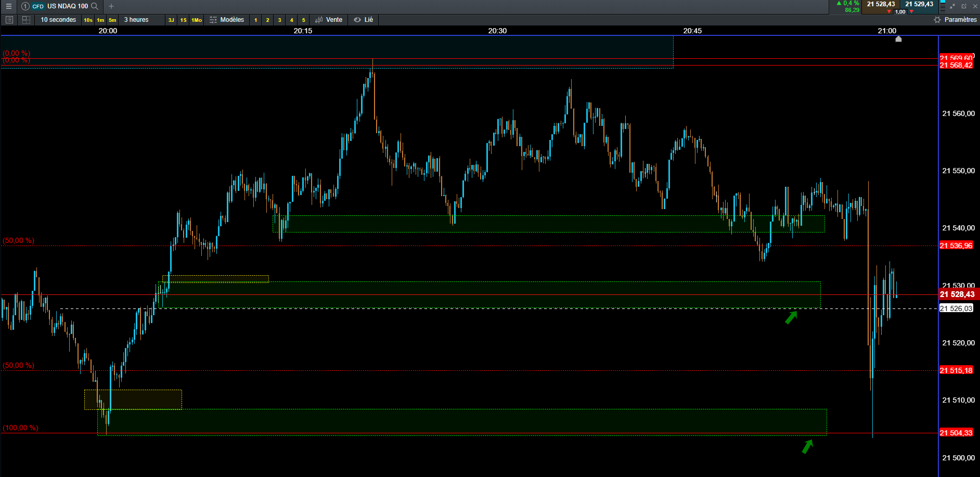980x477 pixels.
Task: Set period to 1Mo
Action: 197,20
